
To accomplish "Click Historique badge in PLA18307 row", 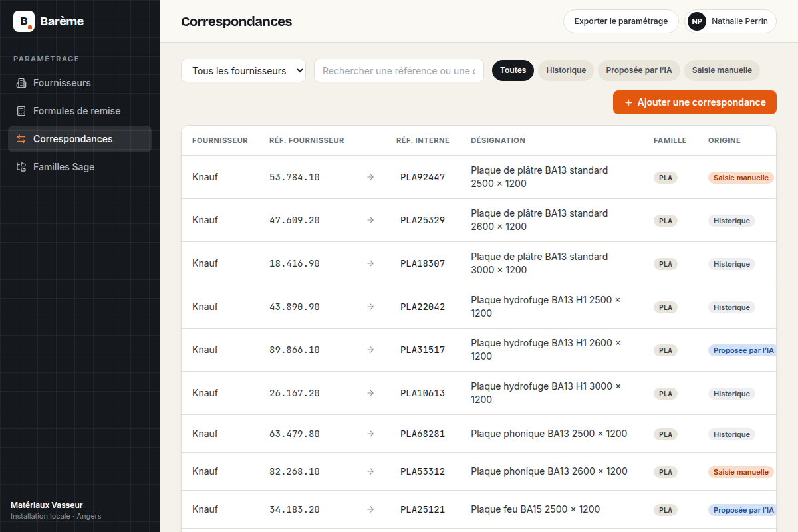I will pos(731,264).
